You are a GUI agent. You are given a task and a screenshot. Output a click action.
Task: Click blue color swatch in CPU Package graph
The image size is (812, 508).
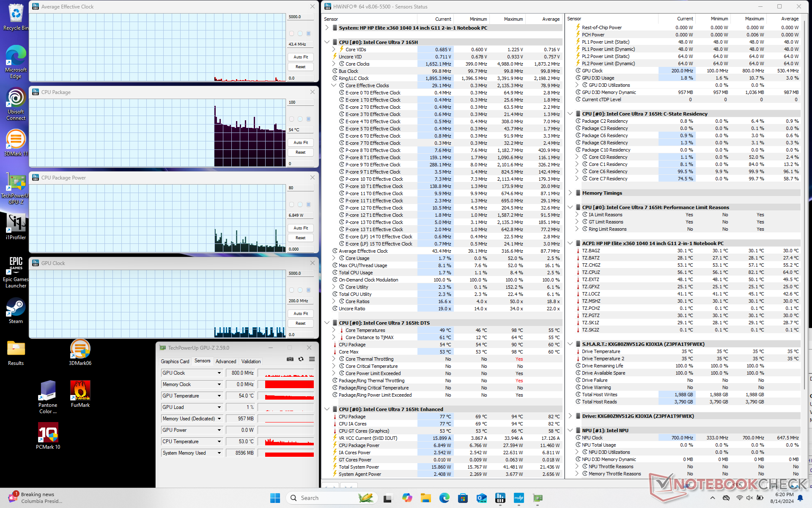[308, 119]
